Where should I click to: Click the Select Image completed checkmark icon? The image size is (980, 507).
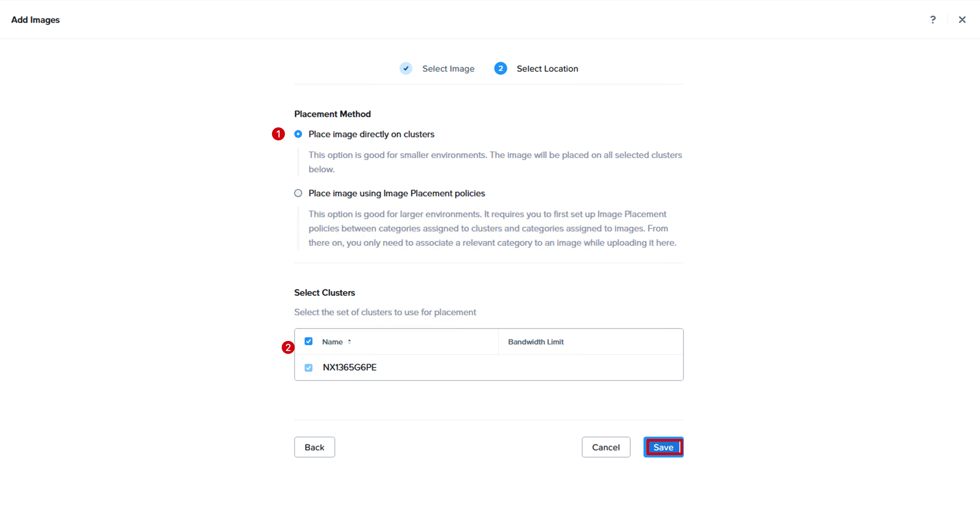[x=406, y=69]
